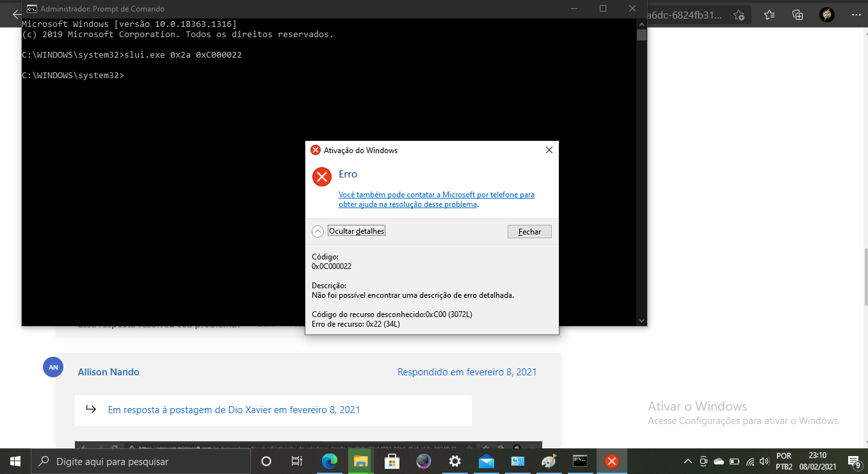Click Edge page scrollbar thumb

(x=865, y=277)
